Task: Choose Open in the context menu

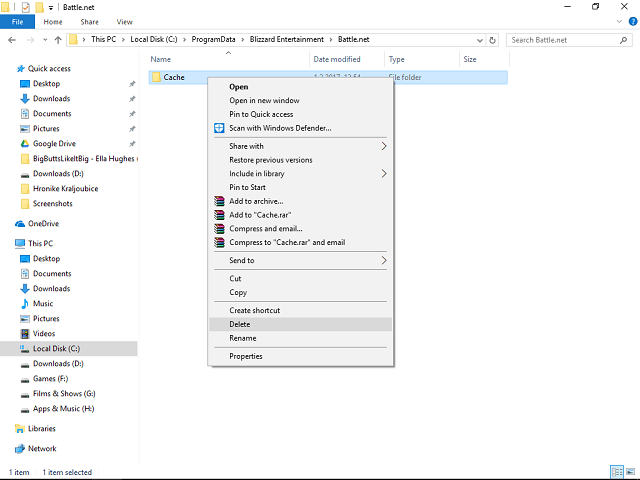Action: pos(300,87)
